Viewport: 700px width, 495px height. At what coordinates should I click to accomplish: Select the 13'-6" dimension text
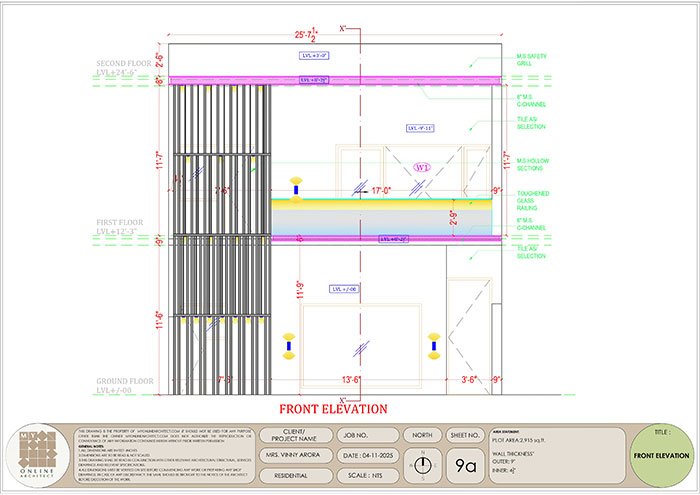tap(351, 380)
